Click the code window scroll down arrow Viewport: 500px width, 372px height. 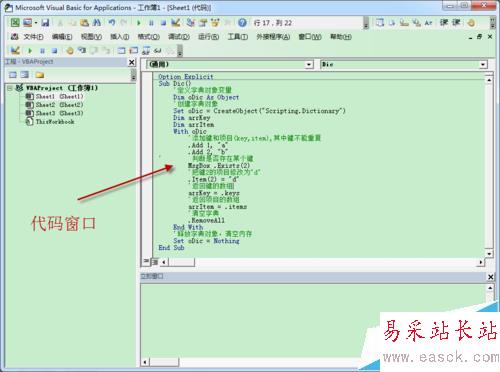489,254
